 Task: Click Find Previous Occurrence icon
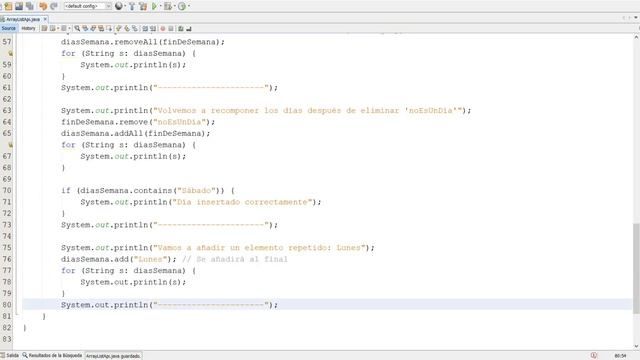[85, 28]
